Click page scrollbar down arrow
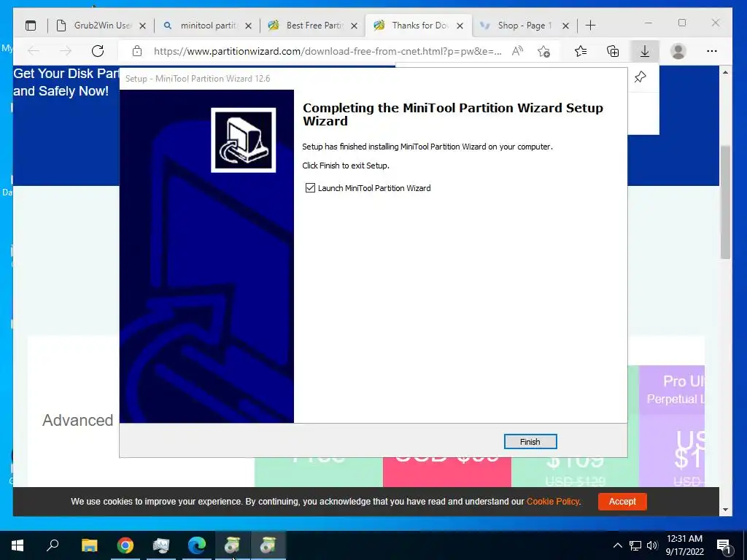The width and height of the screenshot is (747, 560). tap(726, 510)
